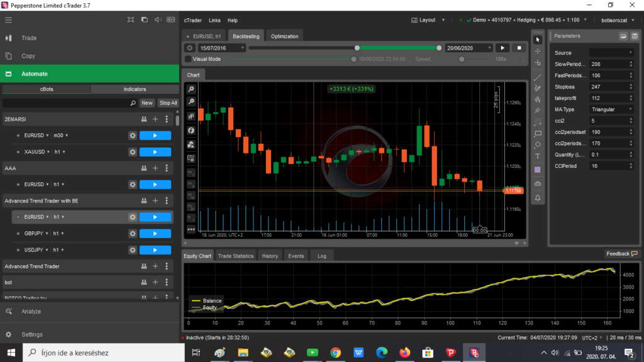Pick the Trend Line drawing tool
Viewport: 644px width, 362px height.
(539, 75)
